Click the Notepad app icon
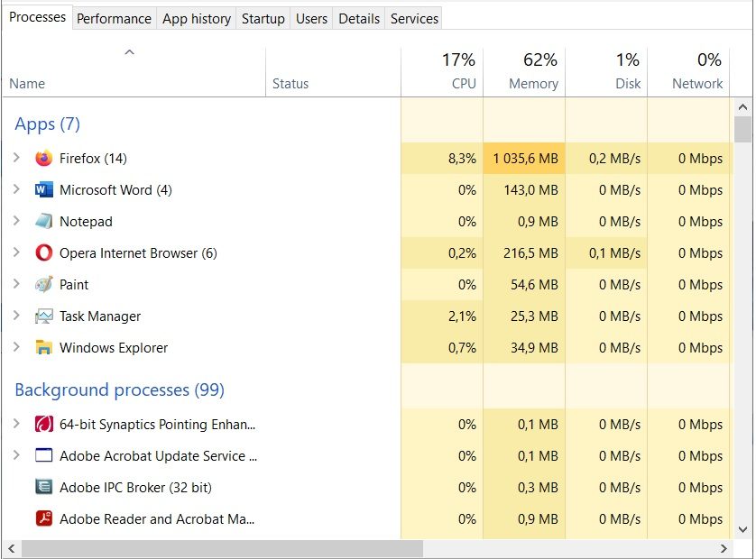The width and height of the screenshot is (756, 559). 43,222
